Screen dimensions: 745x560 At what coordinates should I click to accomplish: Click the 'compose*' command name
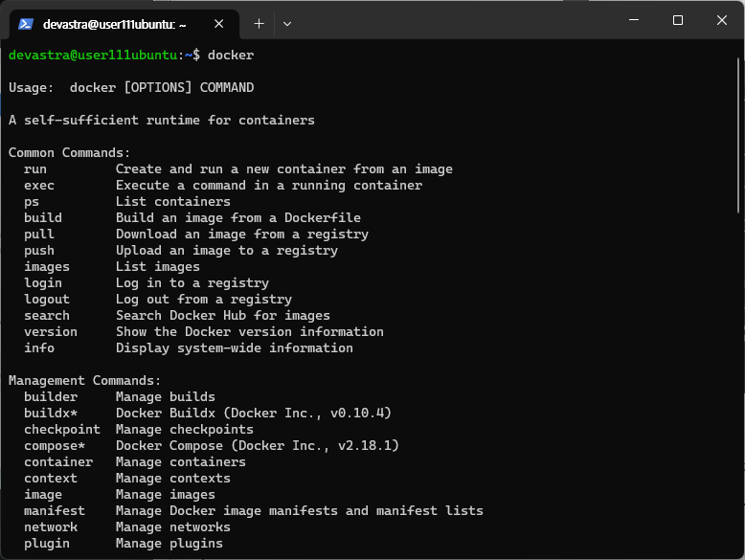(x=55, y=445)
